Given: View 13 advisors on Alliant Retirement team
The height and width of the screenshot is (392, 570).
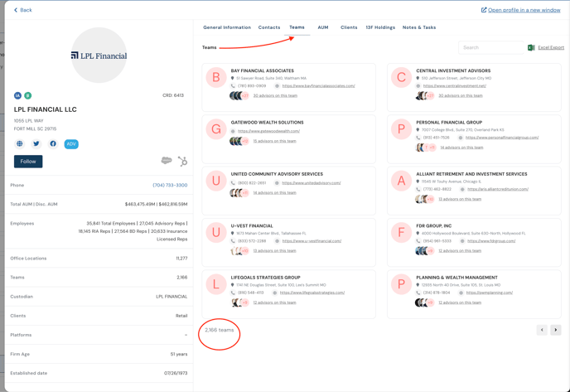Looking at the screenshot, I should click(x=460, y=199).
